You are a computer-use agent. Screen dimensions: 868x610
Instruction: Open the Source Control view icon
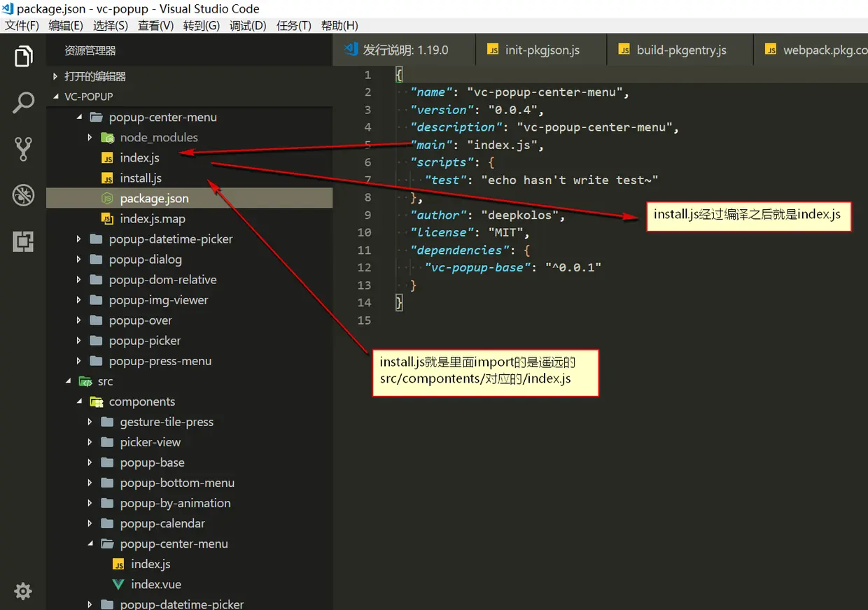[23, 149]
